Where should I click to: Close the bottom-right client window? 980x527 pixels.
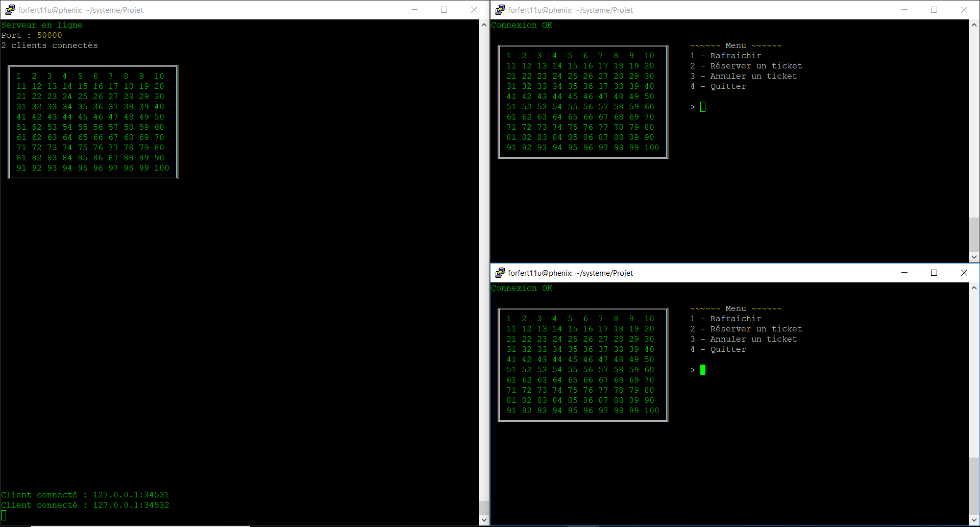(964, 273)
